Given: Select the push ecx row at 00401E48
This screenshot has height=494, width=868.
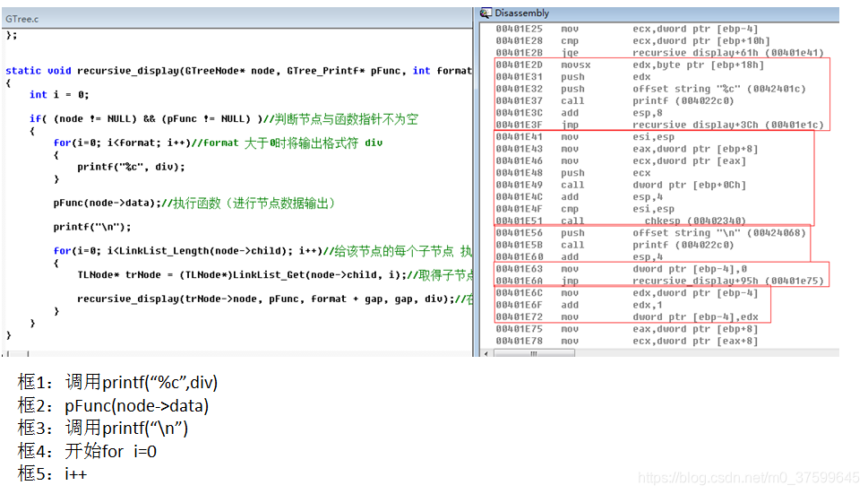Looking at the screenshot, I should tap(573, 173).
